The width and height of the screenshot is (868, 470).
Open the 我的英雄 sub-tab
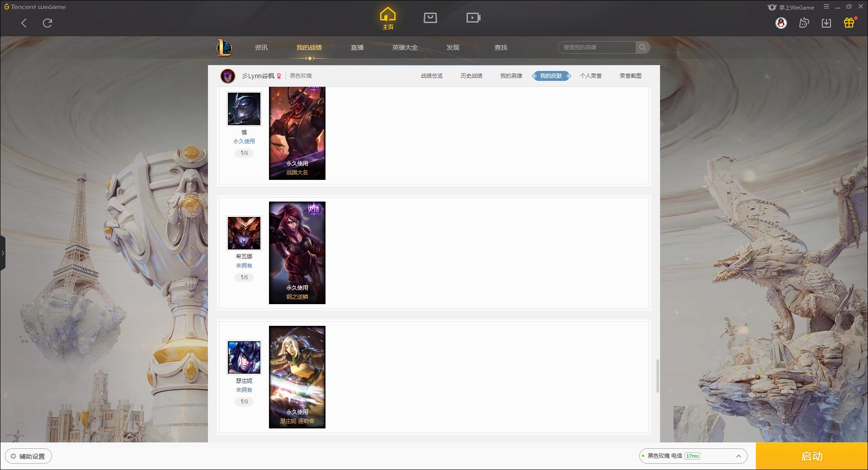click(511, 76)
